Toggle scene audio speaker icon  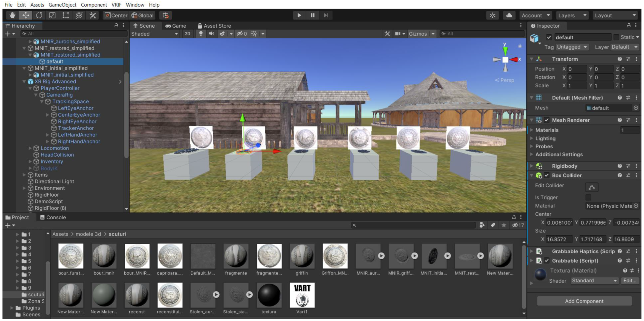pos(211,34)
